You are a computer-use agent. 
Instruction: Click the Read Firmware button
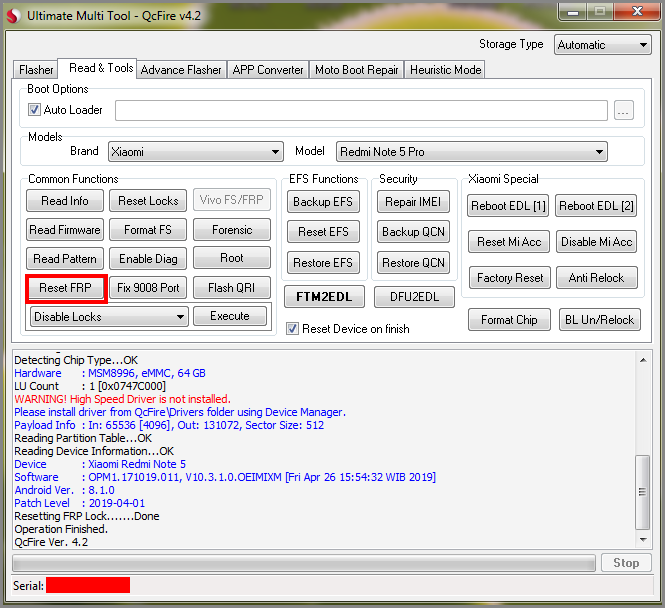65,230
